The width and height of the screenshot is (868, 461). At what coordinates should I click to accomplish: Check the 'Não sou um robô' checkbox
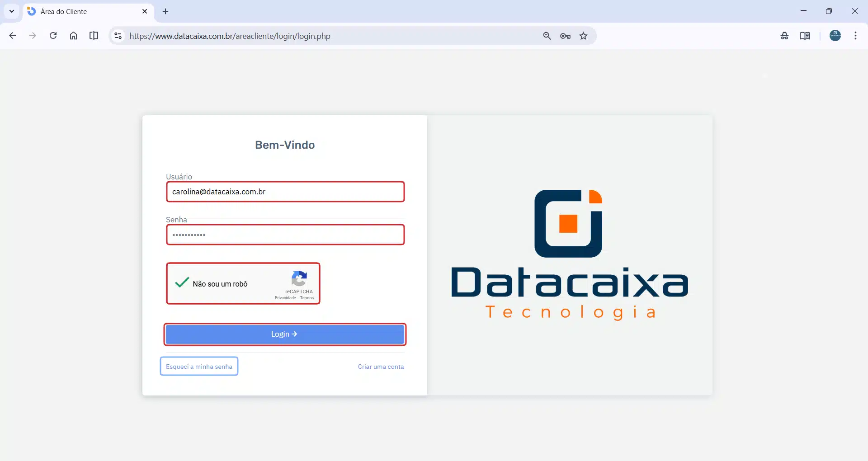tap(181, 283)
